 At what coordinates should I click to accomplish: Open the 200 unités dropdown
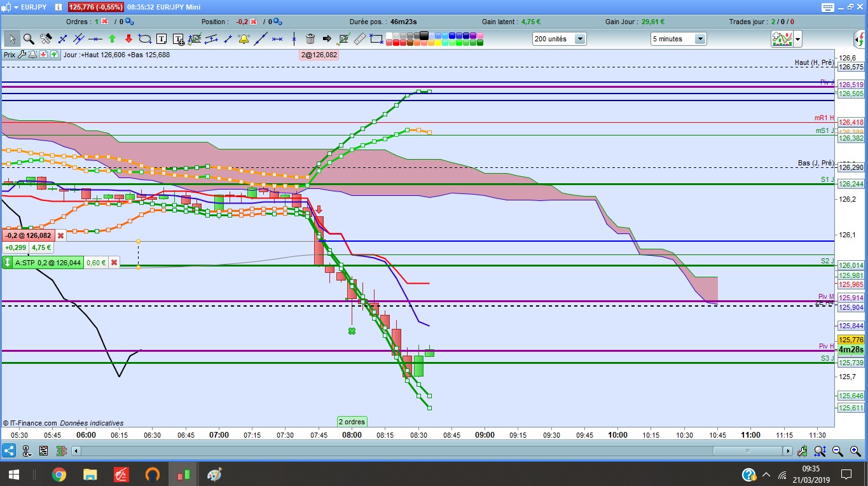(x=560, y=39)
